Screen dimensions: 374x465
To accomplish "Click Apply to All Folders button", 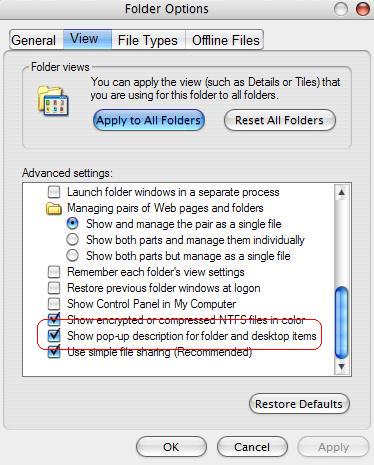I will (x=149, y=120).
